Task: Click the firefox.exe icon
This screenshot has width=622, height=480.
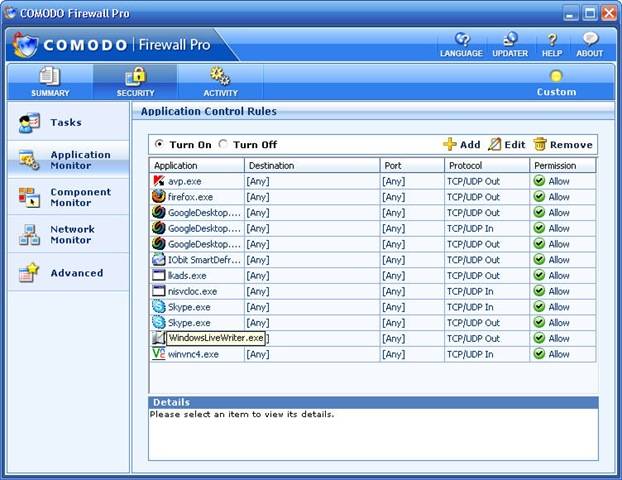Action: pyautogui.click(x=159, y=196)
